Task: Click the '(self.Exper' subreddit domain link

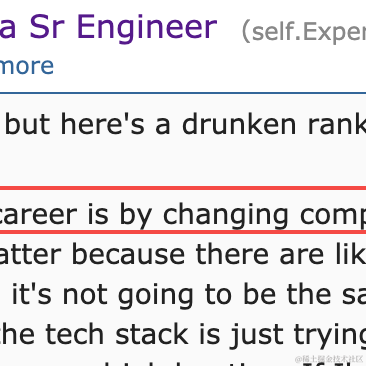Action: 304,32
